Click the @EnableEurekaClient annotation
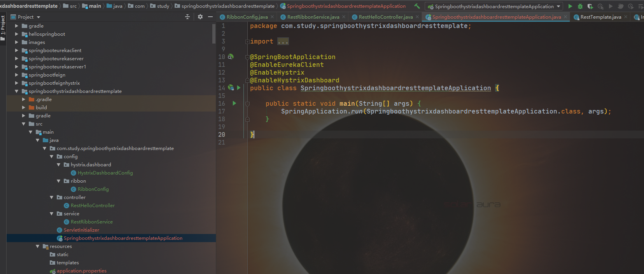644x274 pixels. (x=287, y=65)
